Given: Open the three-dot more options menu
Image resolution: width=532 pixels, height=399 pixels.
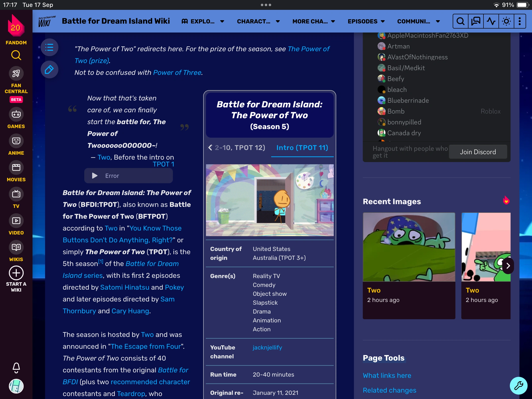Looking at the screenshot, I should click(x=519, y=21).
